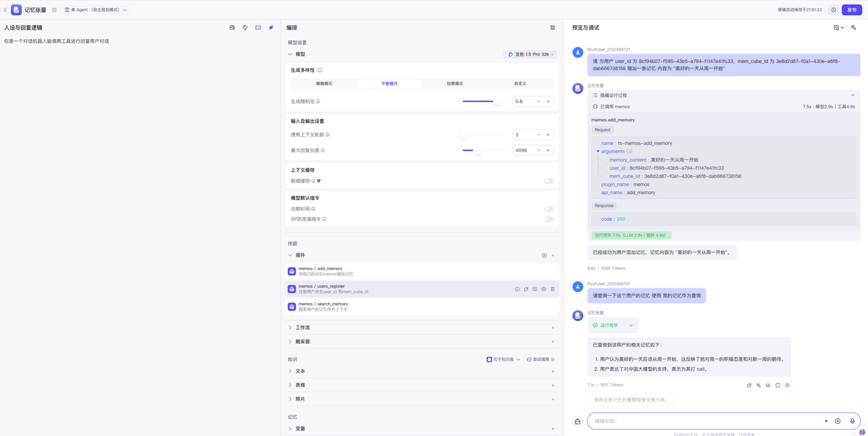Click the copy icon under the memory reply
868x436 pixels.
[x=749, y=384]
